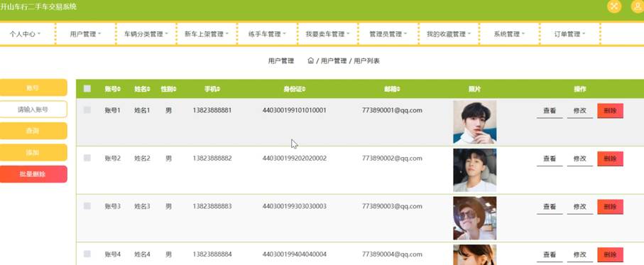The height and width of the screenshot is (265, 644).
Task: Check the box for 账号4 row
Action: point(87,254)
